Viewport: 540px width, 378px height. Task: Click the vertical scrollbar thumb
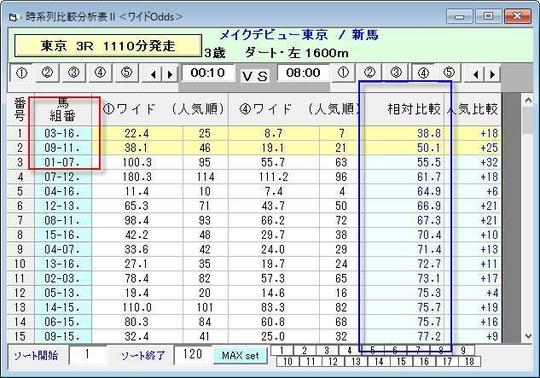(528, 120)
